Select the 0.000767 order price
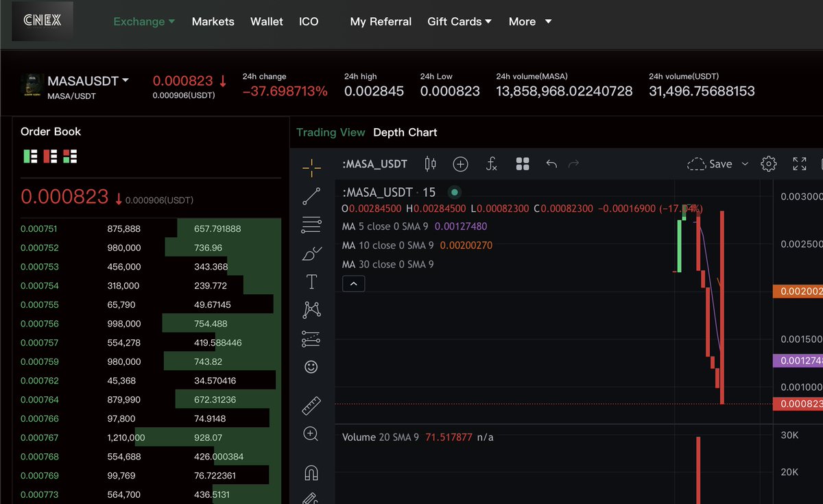The height and width of the screenshot is (504, 823). [40, 437]
